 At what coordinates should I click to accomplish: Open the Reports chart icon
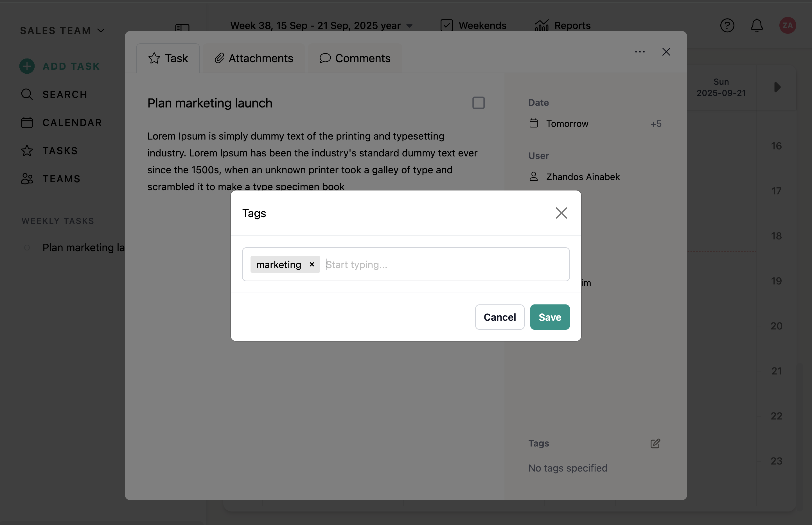click(x=542, y=26)
